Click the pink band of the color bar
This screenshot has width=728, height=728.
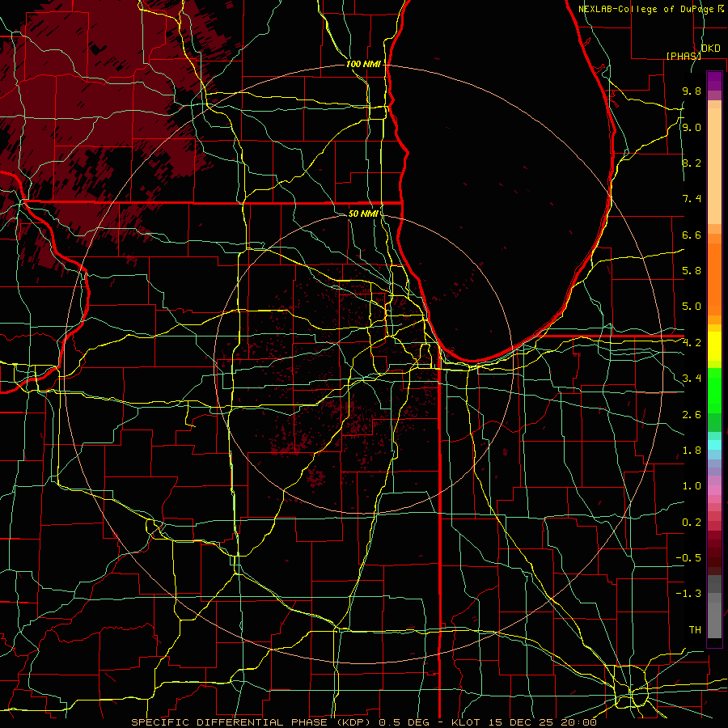click(714, 490)
